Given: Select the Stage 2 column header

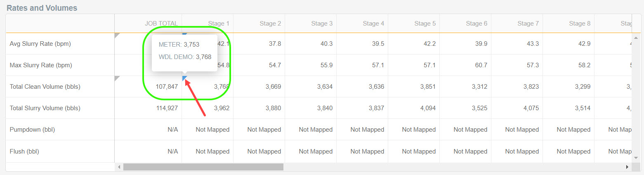Looking at the screenshot, I should coord(270,24).
